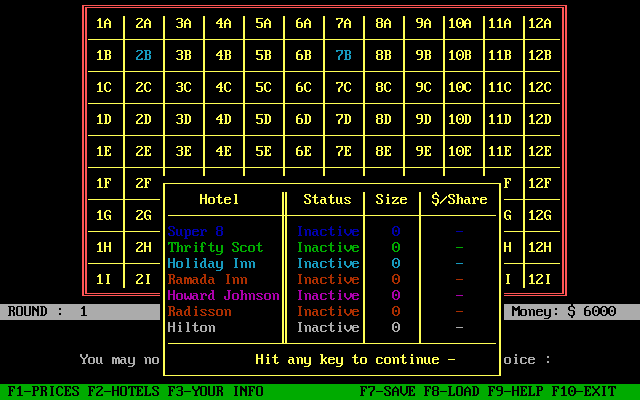The height and width of the screenshot is (400, 640).
Task: Click board cell 12A
Action: pos(540,23)
